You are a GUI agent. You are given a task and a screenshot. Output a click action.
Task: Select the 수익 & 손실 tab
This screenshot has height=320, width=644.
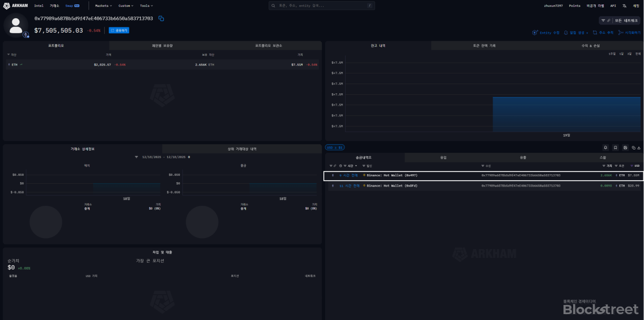click(x=590, y=46)
